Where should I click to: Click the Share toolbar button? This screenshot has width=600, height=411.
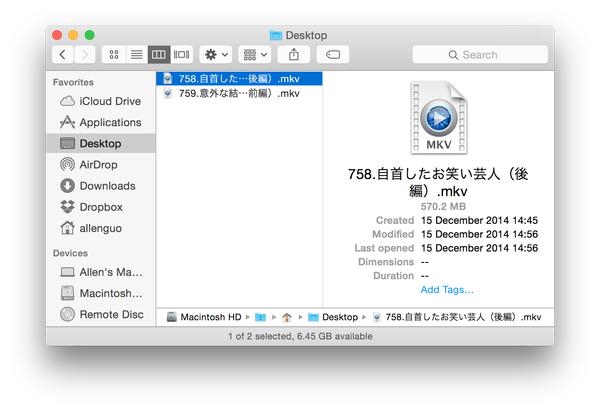point(293,55)
